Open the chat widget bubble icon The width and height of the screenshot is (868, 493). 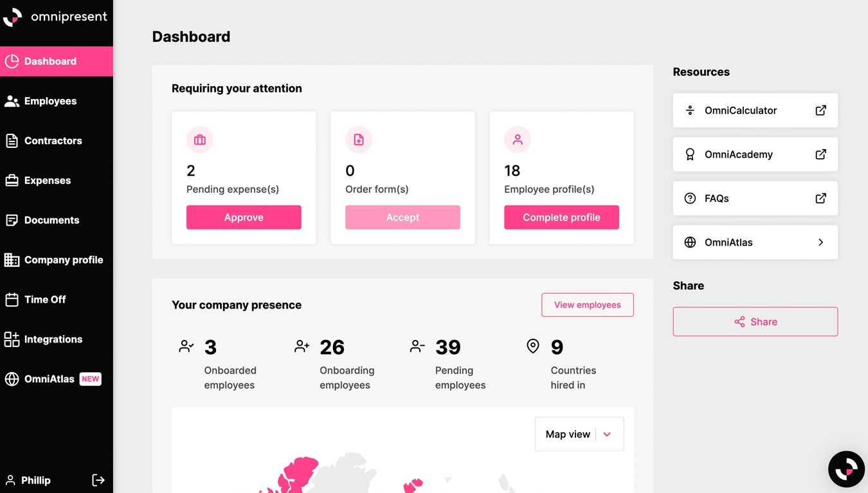(846, 469)
